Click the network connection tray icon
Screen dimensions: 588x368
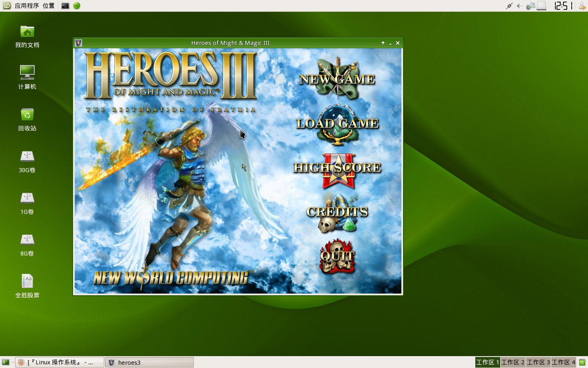[x=509, y=6]
